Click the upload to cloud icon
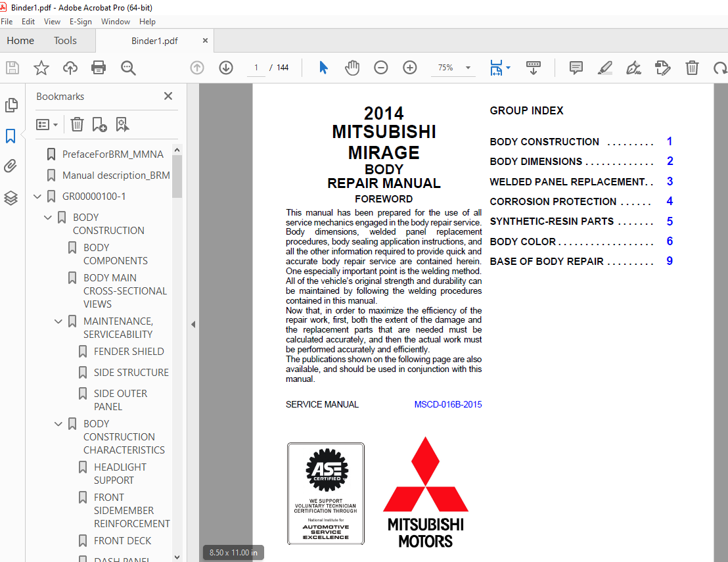The height and width of the screenshot is (562, 728). (x=70, y=68)
